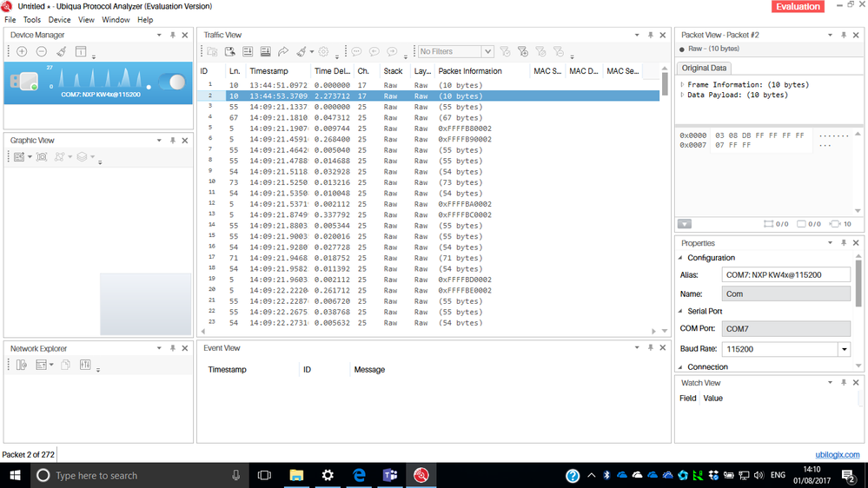Click the export/share arrow icon in Traffic View
Image resolution: width=868 pixels, height=488 pixels.
[283, 51]
